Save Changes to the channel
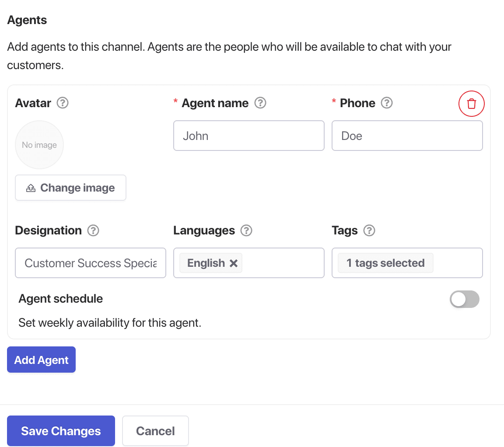This screenshot has width=504, height=447. (61, 431)
